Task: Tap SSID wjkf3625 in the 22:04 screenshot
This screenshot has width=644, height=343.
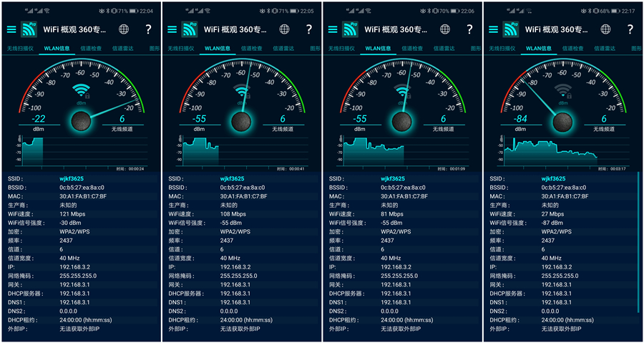Action: (x=72, y=179)
